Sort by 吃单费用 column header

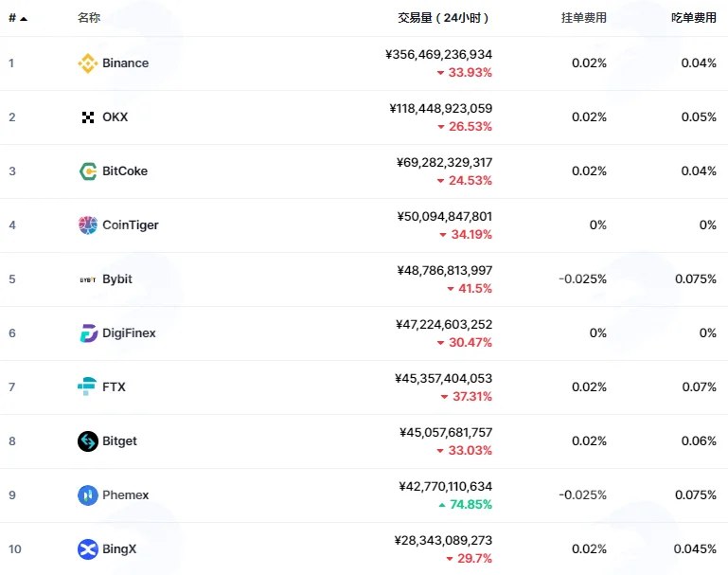(694, 18)
